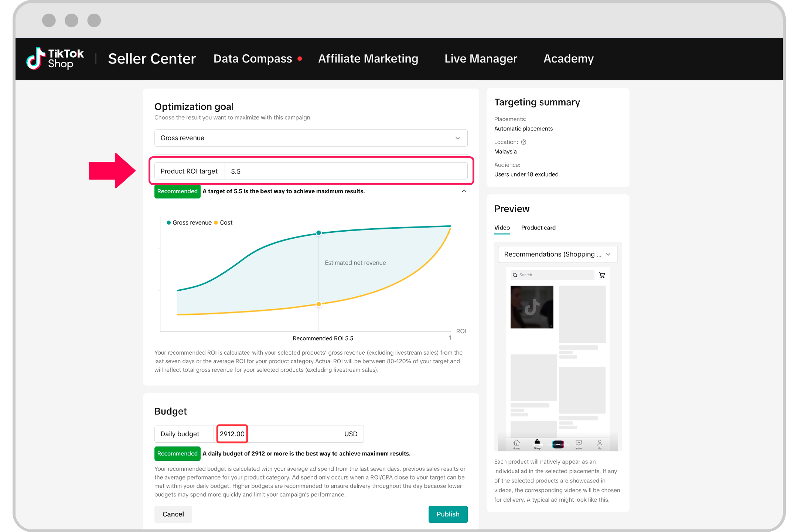Switch to the Product card tab
The width and height of the screenshot is (798, 532).
(538, 228)
